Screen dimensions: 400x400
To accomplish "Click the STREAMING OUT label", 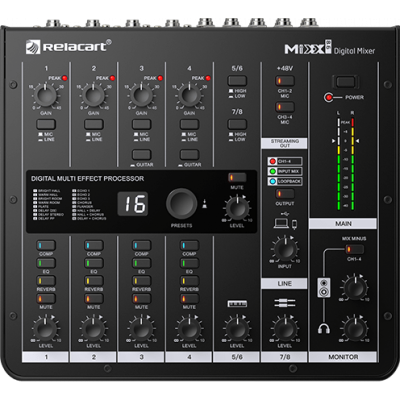I will [x=285, y=143].
